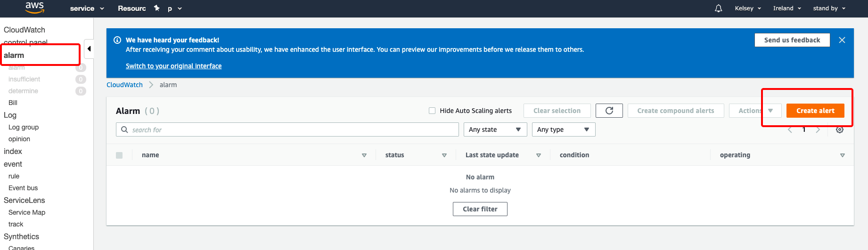Open table settings gear icon
The width and height of the screenshot is (868, 250).
(x=840, y=129)
